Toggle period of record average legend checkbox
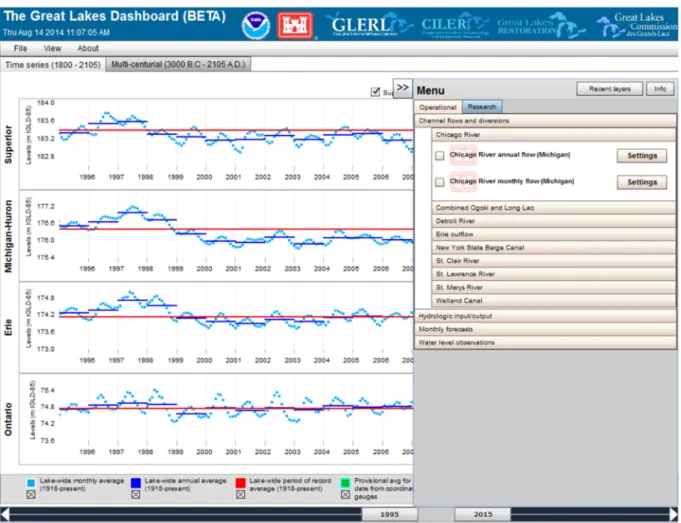 click(x=241, y=494)
